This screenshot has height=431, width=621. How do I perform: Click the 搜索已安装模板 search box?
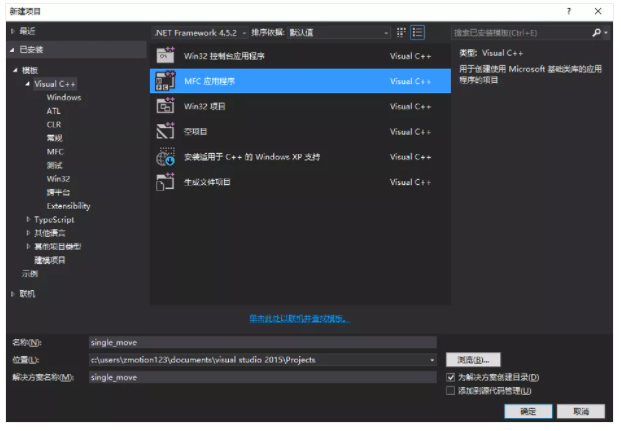pyautogui.click(x=521, y=32)
